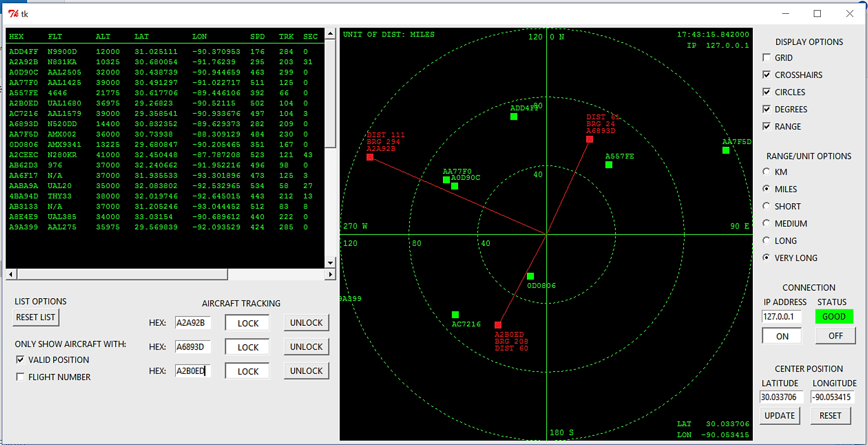
Task: Uncheck the CIRCLES display option
Action: pos(766,92)
